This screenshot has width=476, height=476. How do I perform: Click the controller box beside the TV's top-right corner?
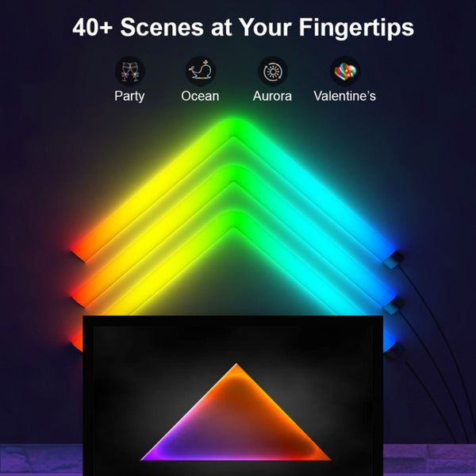pos(393,351)
